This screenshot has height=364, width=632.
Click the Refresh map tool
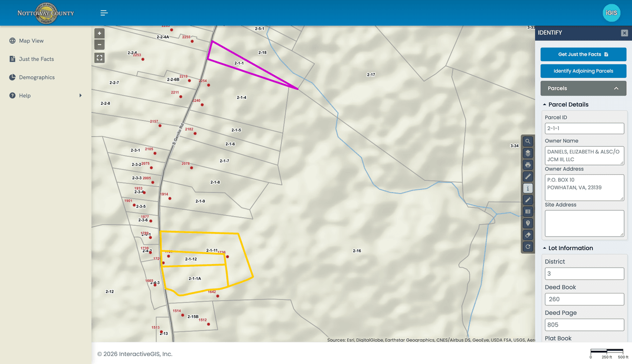pyautogui.click(x=528, y=247)
